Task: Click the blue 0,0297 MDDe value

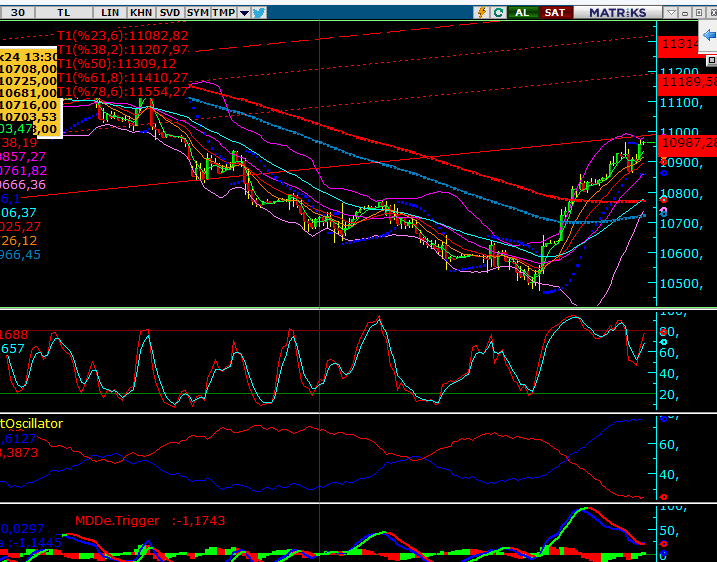Action: [x=22, y=529]
